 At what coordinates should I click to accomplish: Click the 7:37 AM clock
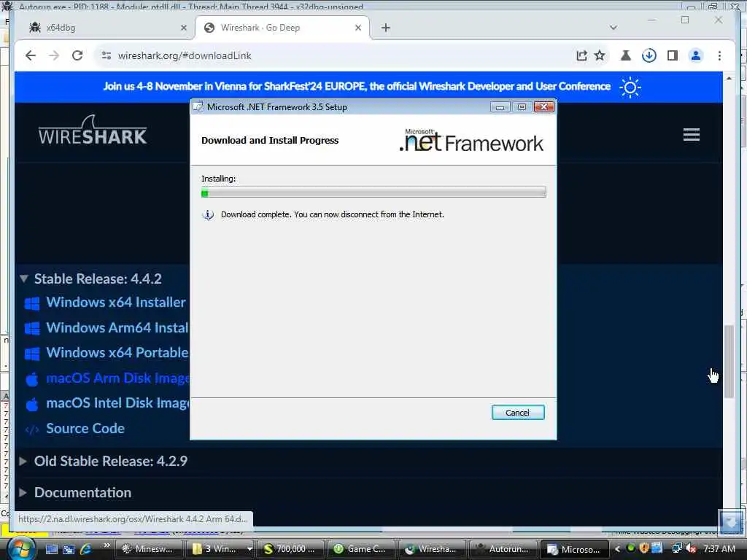coord(719,549)
